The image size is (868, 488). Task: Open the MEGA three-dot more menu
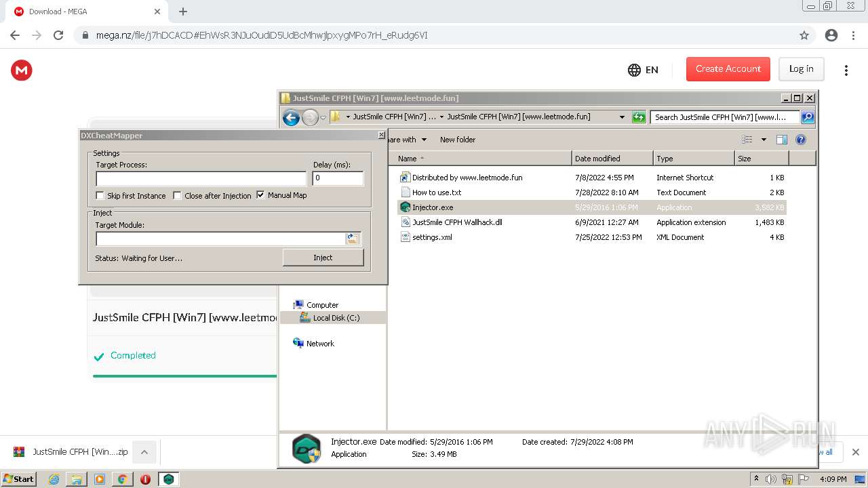click(846, 70)
